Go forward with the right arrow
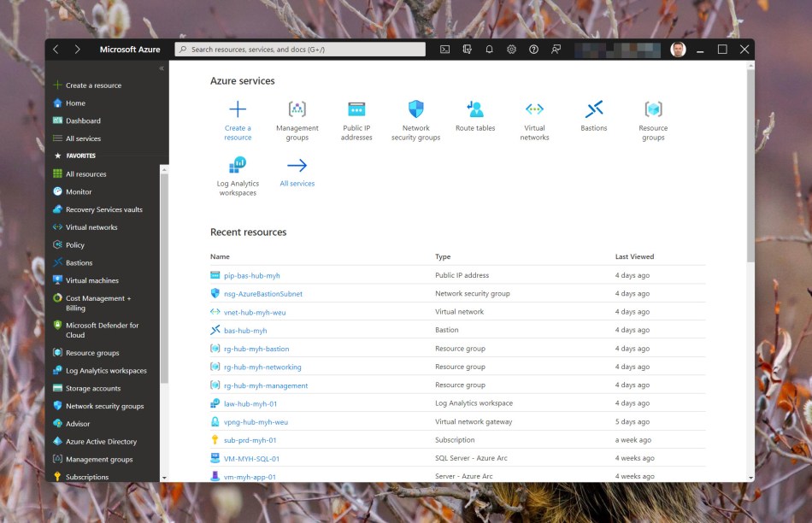The width and height of the screenshot is (812, 523). tap(77, 50)
